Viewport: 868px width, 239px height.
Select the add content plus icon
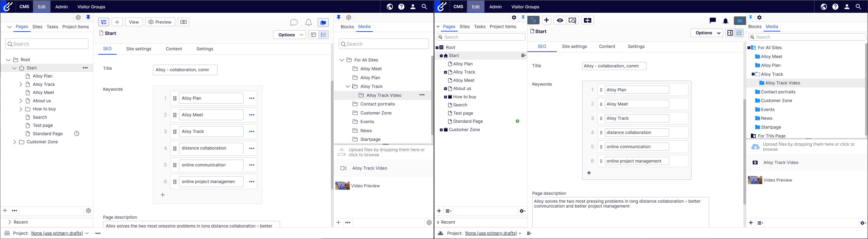[117, 22]
